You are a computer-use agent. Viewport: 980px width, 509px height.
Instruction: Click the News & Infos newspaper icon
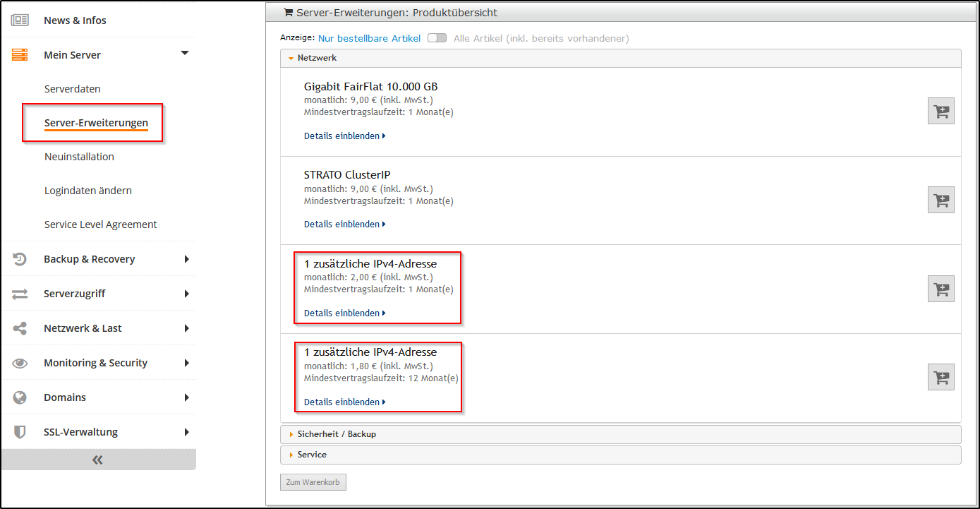tap(20, 20)
